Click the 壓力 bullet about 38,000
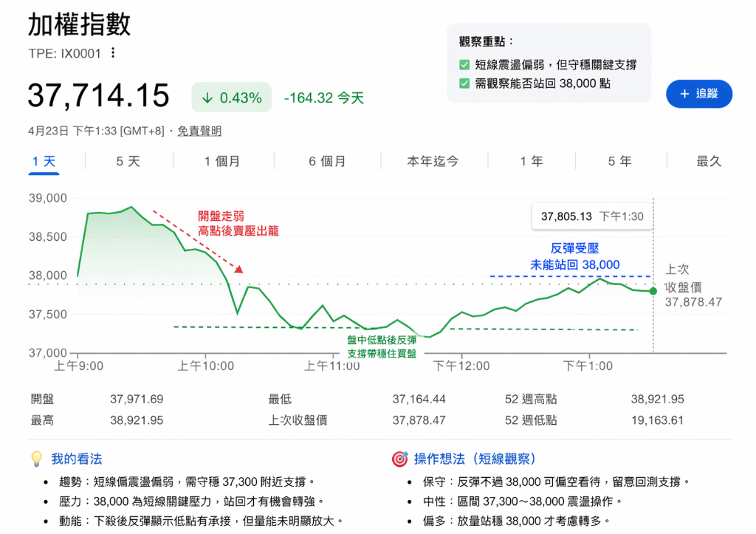Image resolution: width=756 pixels, height=534 pixels. 192,502
